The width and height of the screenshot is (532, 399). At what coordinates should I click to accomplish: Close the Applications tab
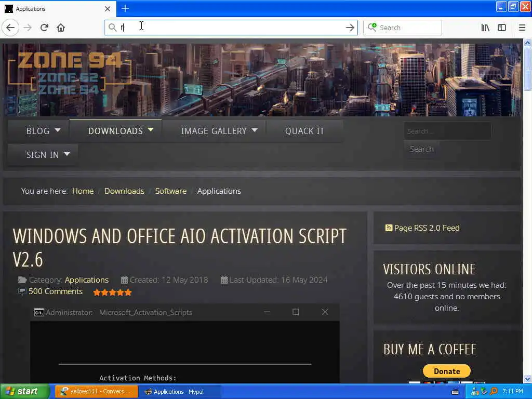[x=107, y=9]
